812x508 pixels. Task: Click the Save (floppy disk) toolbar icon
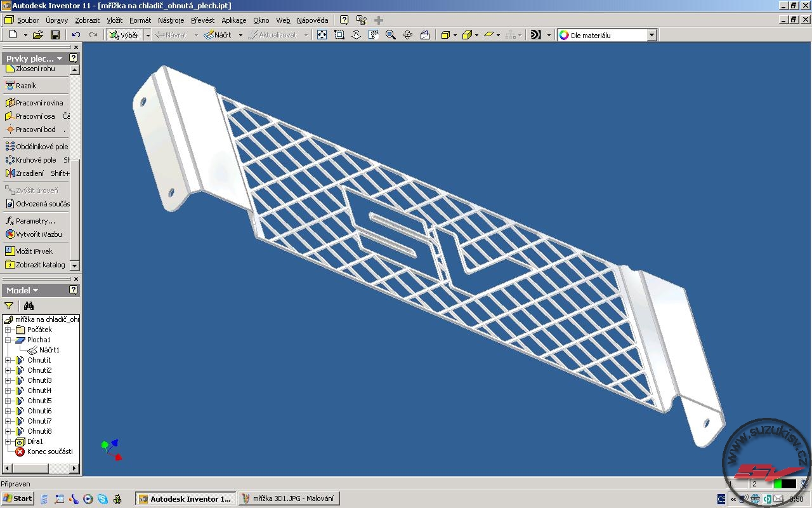pyautogui.click(x=55, y=35)
